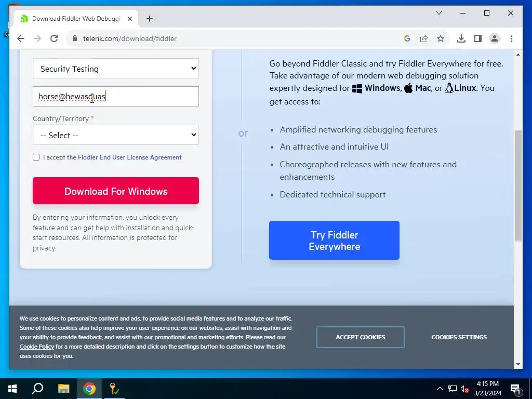Share this page using the share icon
The height and width of the screenshot is (399, 532).
coord(424,38)
